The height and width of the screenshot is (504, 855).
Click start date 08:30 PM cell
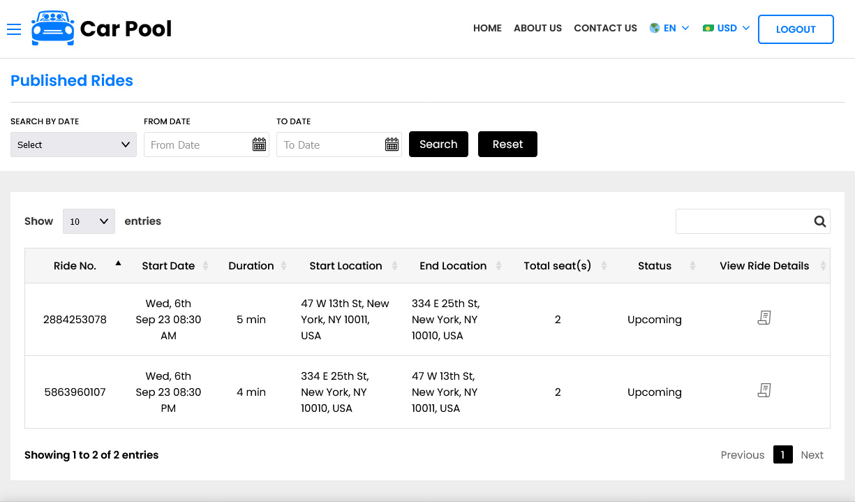coord(168,392)
